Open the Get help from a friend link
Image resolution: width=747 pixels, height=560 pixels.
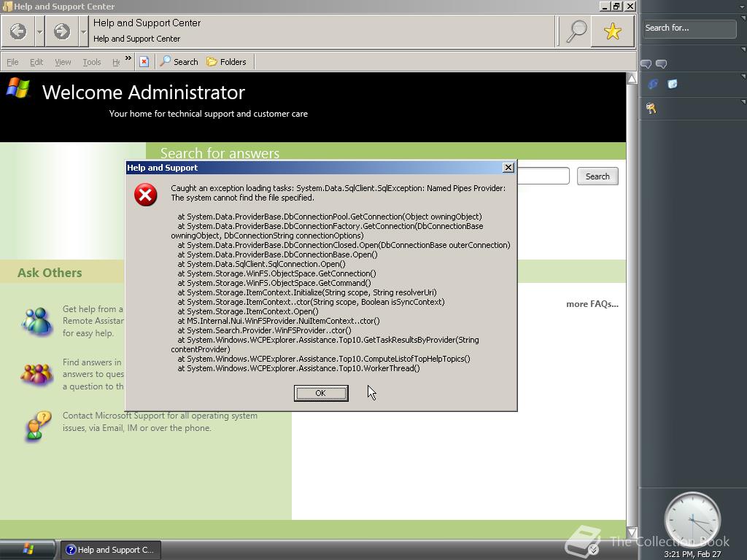(x=93, y=321)
